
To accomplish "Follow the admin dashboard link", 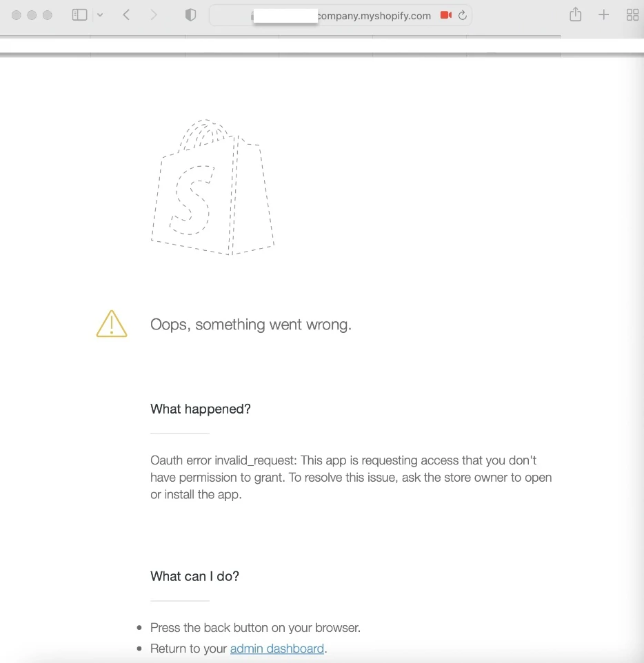I will click(x=276, y=649).
